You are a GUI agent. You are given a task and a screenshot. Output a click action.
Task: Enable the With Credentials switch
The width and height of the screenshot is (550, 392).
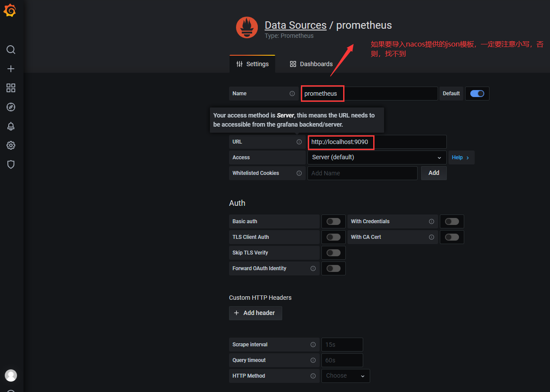click(x=452, y=221)
